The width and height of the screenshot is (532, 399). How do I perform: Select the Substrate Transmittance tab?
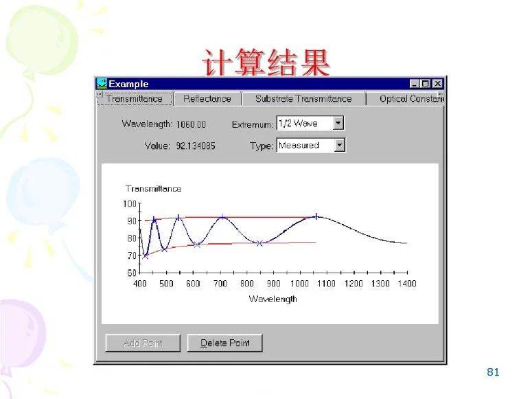(x=303, y=99)
